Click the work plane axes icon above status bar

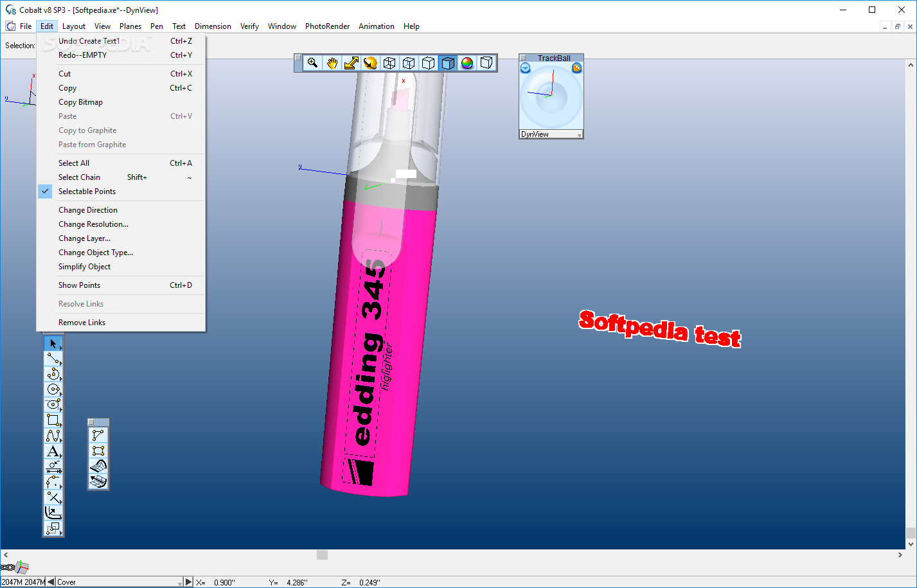[22, 567]
